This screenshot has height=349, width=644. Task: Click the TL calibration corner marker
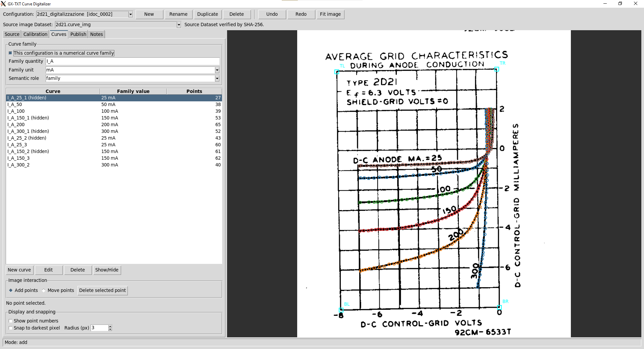click(337, 72)
